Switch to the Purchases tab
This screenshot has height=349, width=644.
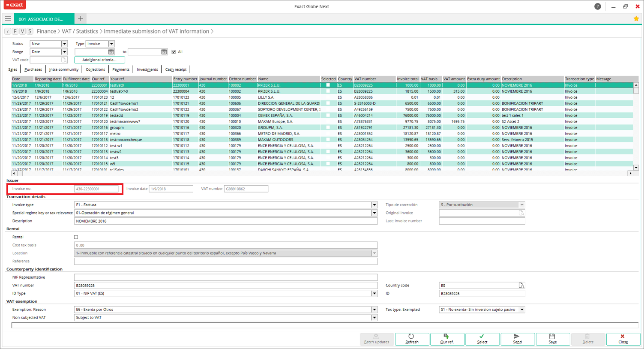[33, 69]
